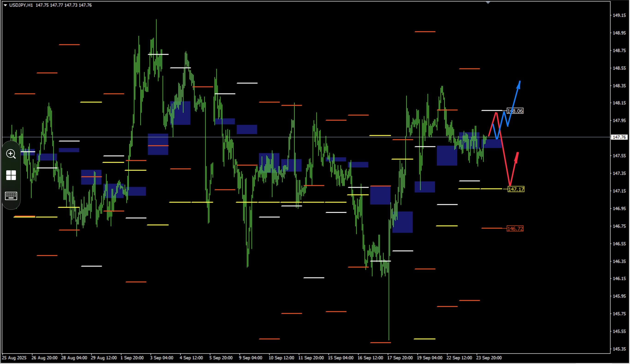Click the 3 Sep 04:00 time label

click(x=161, y=358)
